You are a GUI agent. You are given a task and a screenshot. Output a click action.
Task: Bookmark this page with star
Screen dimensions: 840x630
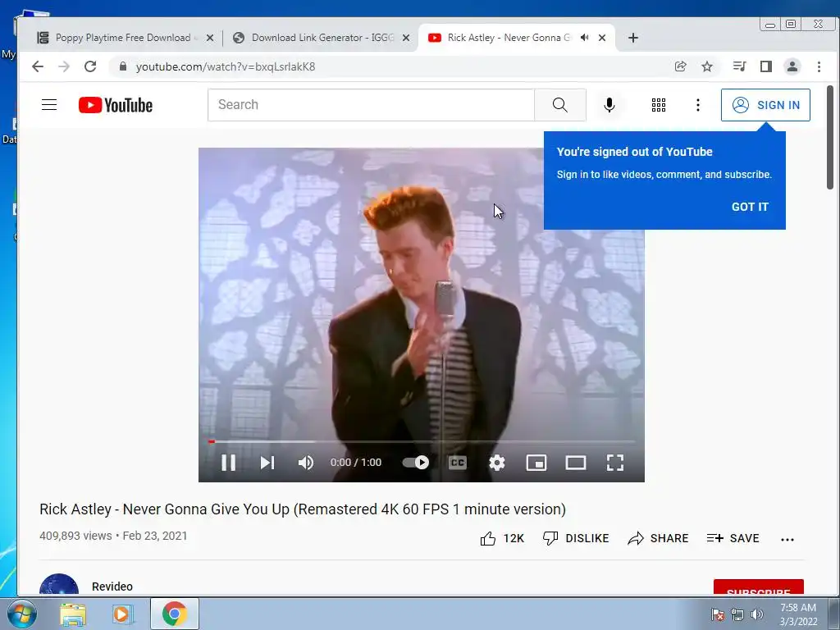707,66
